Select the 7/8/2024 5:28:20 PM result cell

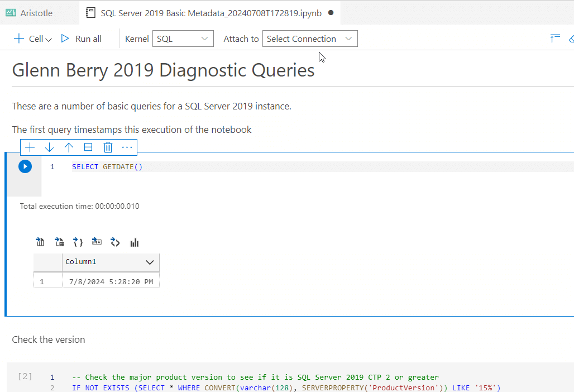[111, 282]
